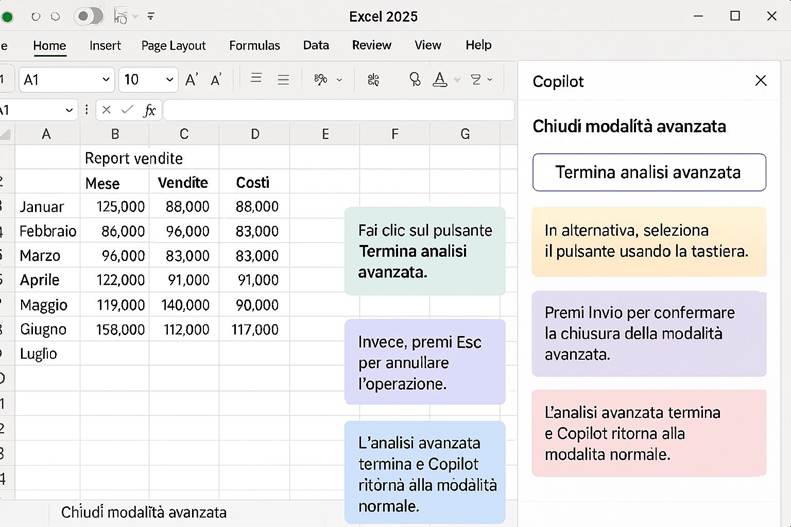Select the Febbraio cell
Image resolution: width=791 pixels, height=527 pixels.
pos(47,231)
